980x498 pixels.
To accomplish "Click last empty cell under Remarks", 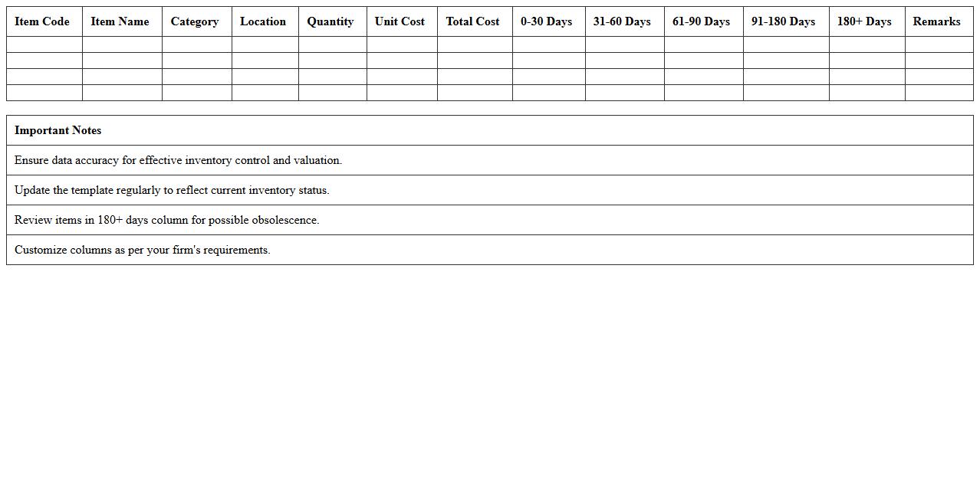I will click(x=939, y=93).
